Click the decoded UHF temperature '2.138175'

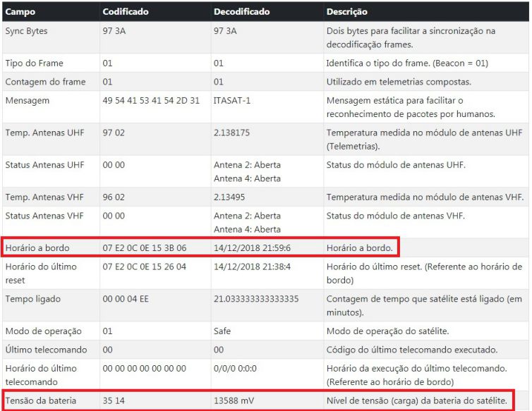[231, 133]
